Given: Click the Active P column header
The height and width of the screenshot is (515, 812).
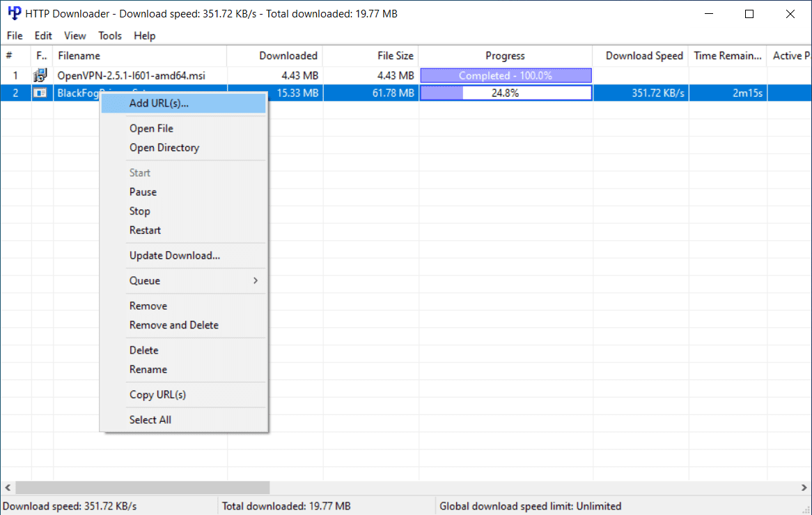Looking at the screenshot, I should click(790, 56).
